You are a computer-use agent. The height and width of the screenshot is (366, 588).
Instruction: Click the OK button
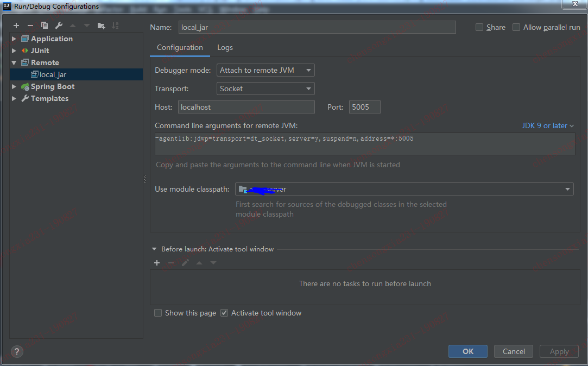(x=468, y=351)
